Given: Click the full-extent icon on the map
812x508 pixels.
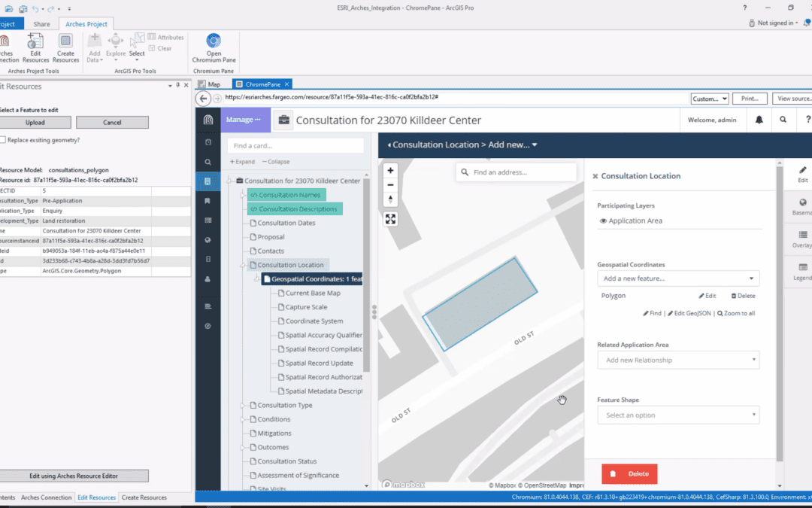Looking at the screenshot, I should [390, 219].
